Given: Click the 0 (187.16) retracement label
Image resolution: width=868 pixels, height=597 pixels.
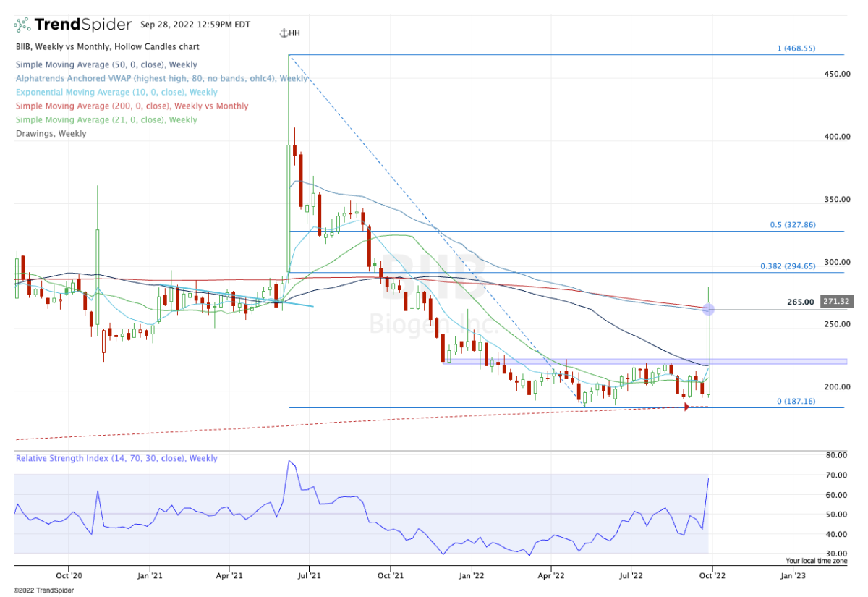Looking at the screenshot, I should [x=796, y=400].
